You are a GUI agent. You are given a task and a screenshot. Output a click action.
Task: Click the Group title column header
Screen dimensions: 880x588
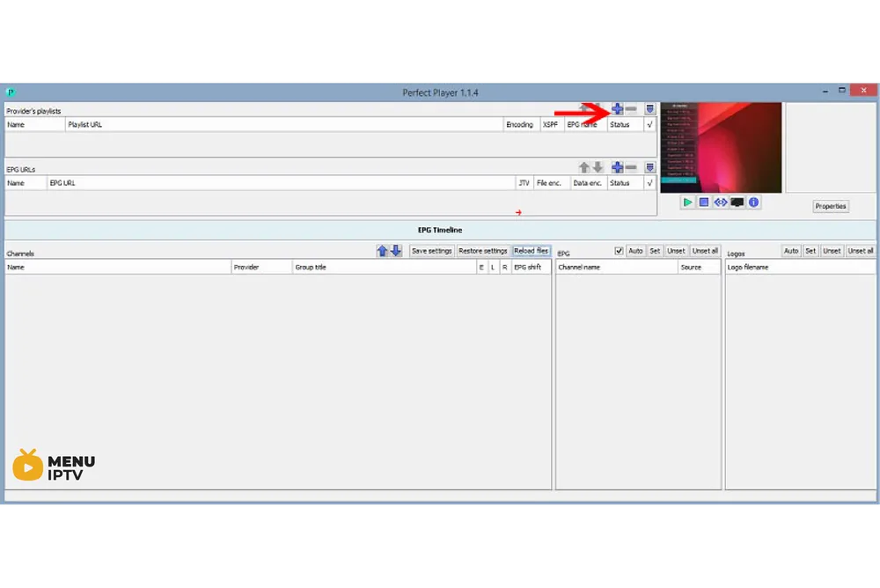(x=385, y=268)
